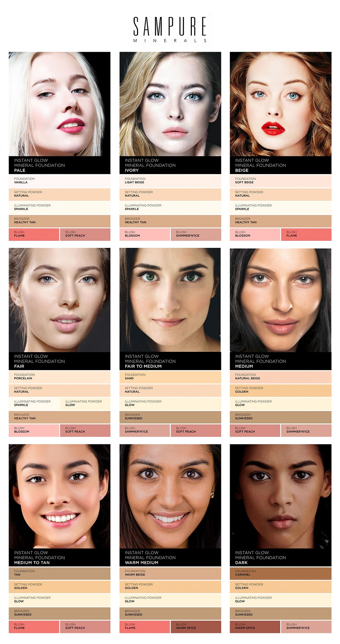This screenshot has width=340, height=644.
Task: Pick the Glow illuminating powder under Fair
Action: click(85, 404)
